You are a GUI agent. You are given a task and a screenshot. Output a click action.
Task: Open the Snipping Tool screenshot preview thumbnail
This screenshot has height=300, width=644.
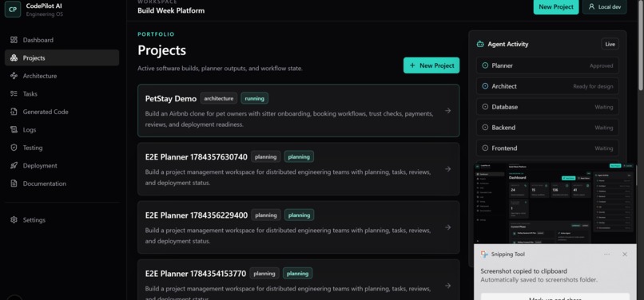coord(555,203)
